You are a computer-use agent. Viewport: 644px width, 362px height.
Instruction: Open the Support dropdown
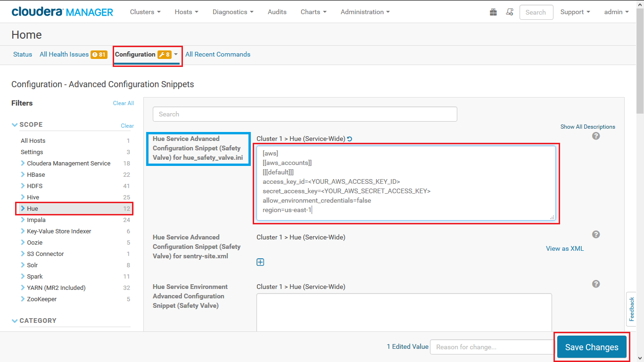575,12
